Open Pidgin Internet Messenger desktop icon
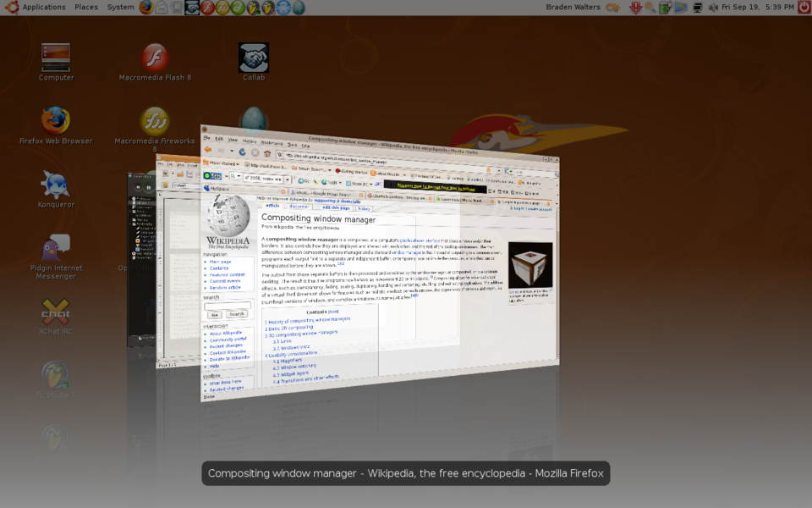 pyautogui.click(x=56, y=257)
